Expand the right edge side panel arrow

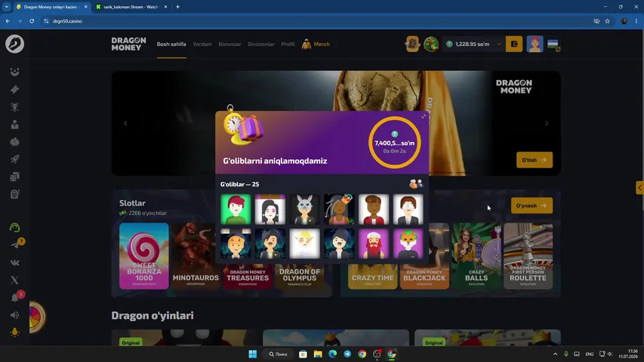tap(639, 188)
